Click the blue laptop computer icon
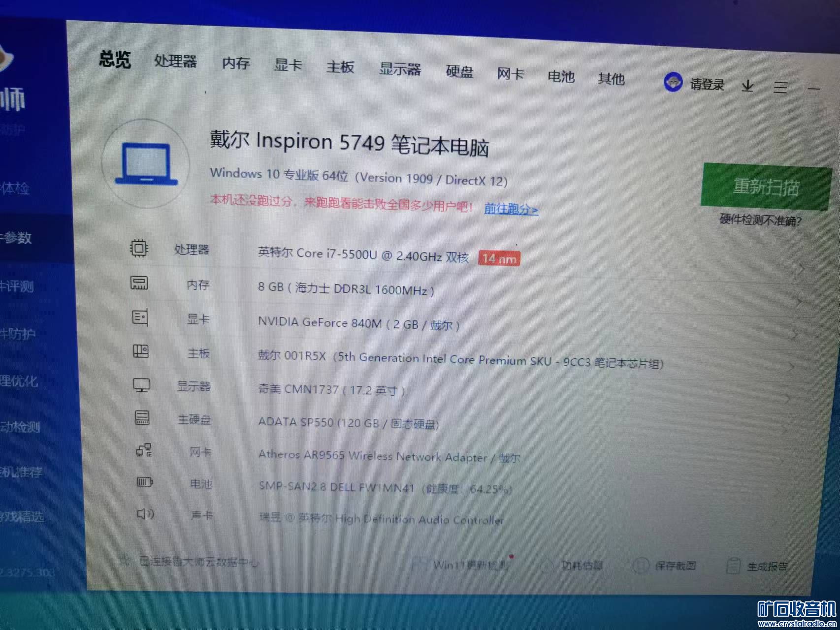 pyautogui.click(x=146, y=164)
